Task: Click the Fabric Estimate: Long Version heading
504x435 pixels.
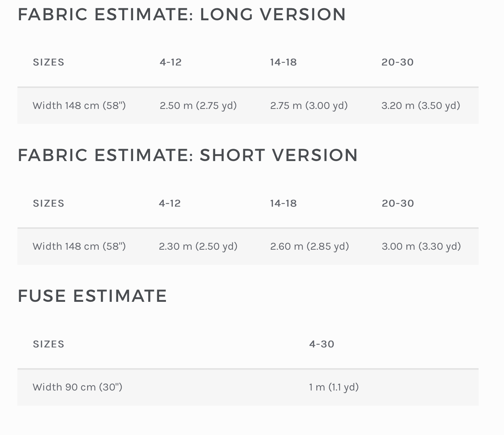Action: (x=182, y=14)
